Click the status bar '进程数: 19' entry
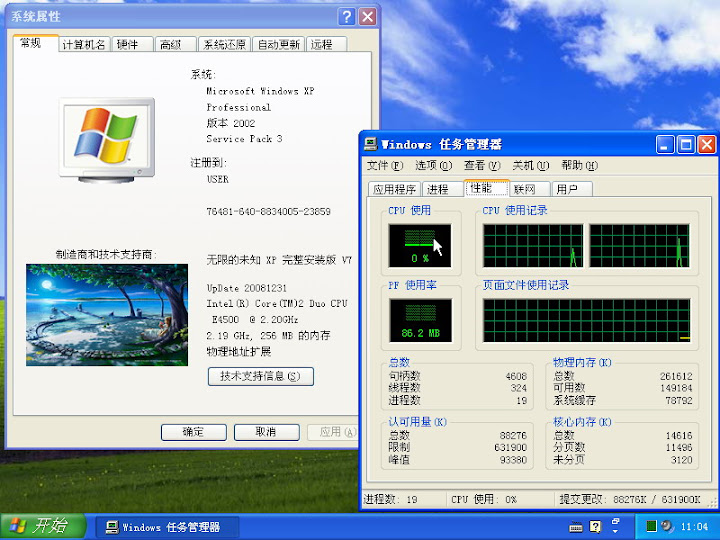720x540 pixels. click(x=390, y=500)
